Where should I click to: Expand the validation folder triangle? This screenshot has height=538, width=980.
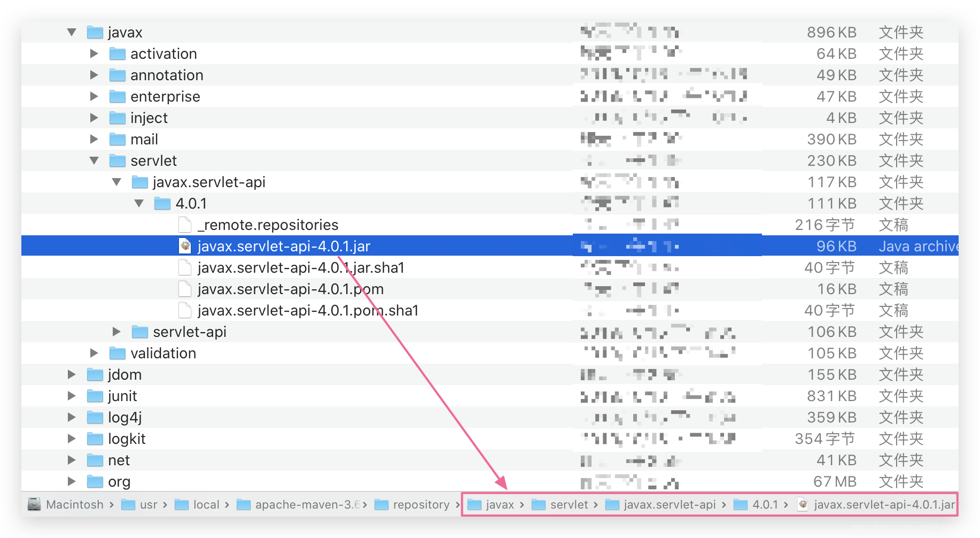pyautogui.click(x=94, y=353)
